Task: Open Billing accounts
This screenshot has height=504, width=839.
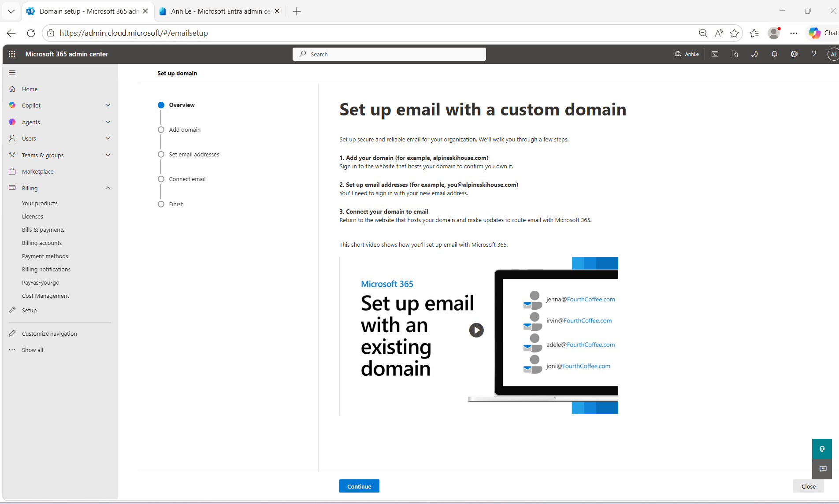Action: [x=42, y=243]
